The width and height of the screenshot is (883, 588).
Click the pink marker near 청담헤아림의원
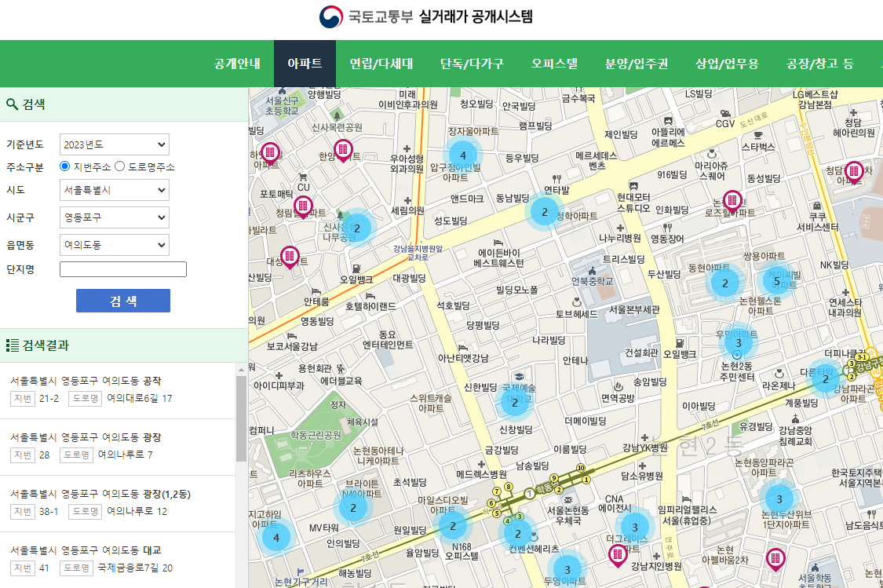click(x=853, y=172)
